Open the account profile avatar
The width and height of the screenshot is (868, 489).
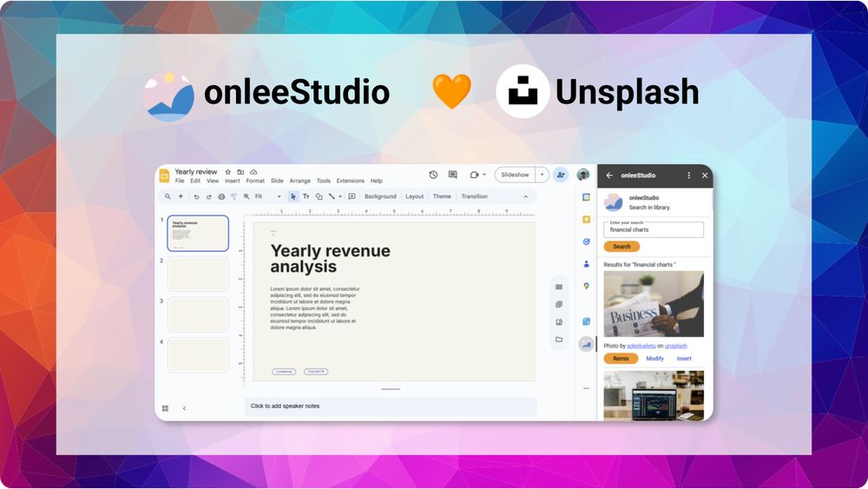[583, 175]
